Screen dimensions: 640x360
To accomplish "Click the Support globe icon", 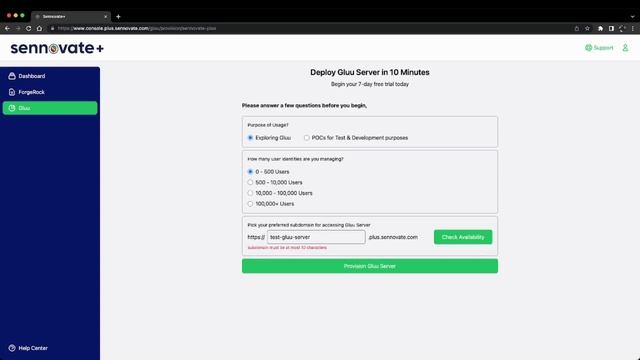I will pos(588,48).
